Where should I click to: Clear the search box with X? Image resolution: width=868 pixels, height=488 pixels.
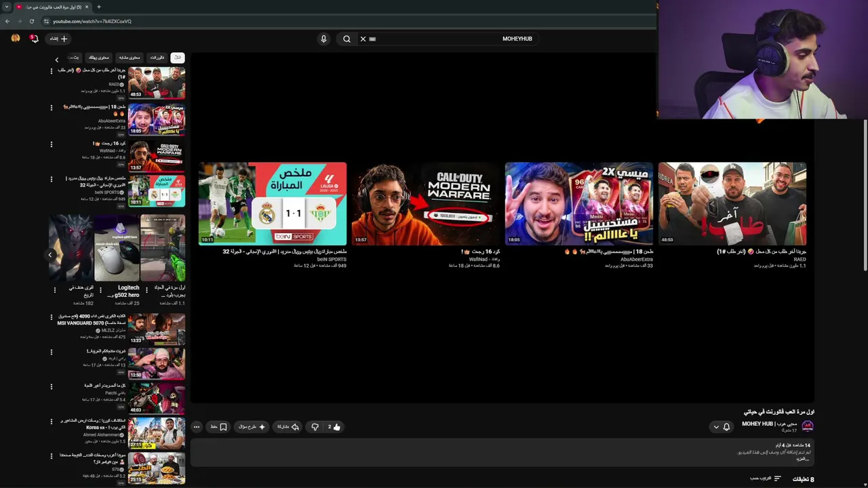pos(363,39)
